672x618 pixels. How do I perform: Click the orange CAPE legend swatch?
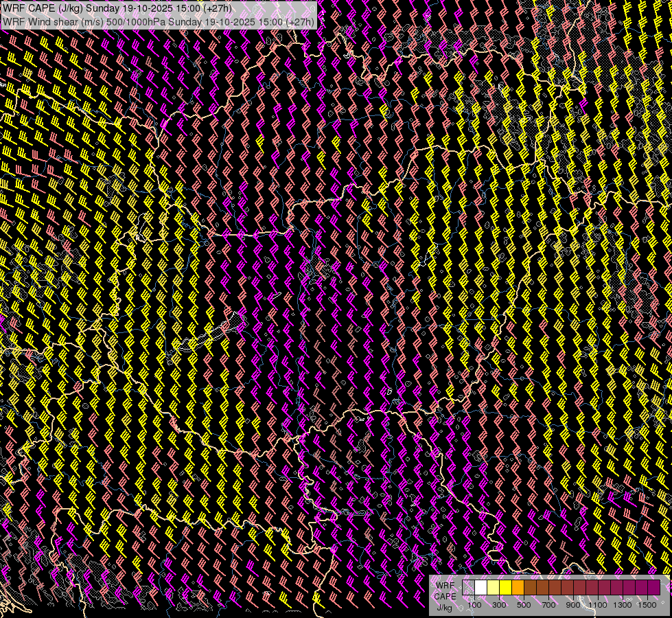click(x=518, y=588)
